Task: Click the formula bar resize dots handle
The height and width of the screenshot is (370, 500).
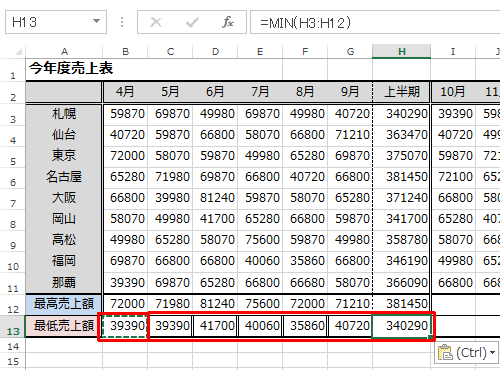Action: click(122, 22)
